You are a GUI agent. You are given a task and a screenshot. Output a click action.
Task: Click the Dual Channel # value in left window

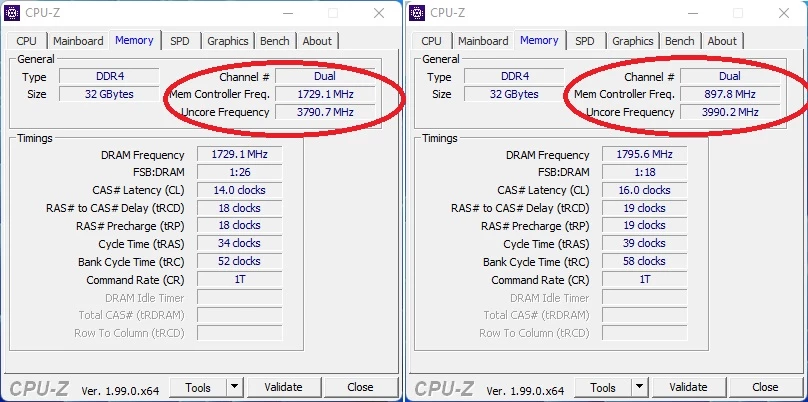(325, 76)
